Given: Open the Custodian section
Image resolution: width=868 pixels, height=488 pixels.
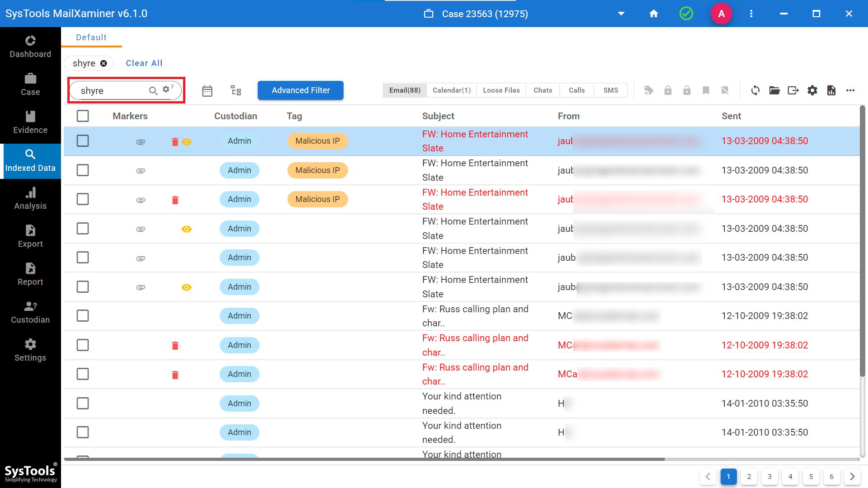Looking at the screenshot, I should tap(30, 313).
